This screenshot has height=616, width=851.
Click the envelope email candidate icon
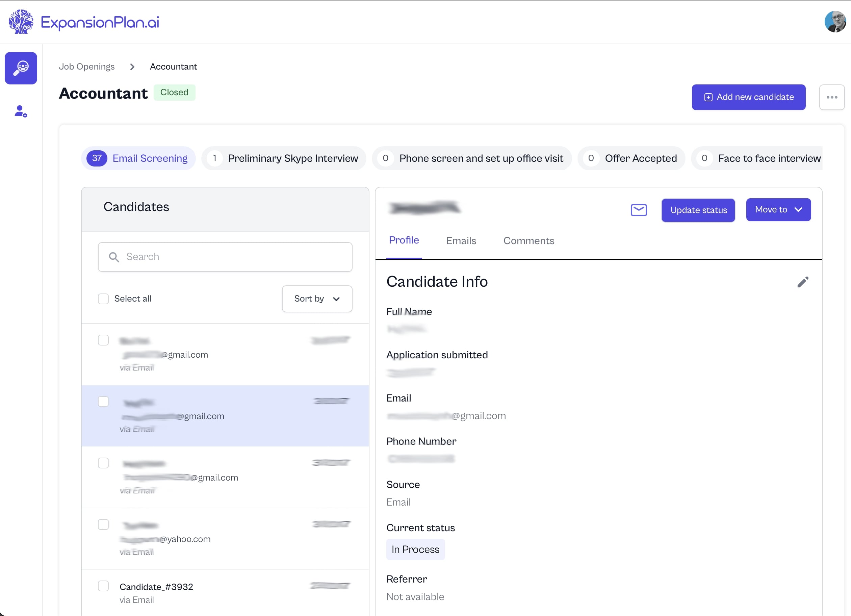639,210
